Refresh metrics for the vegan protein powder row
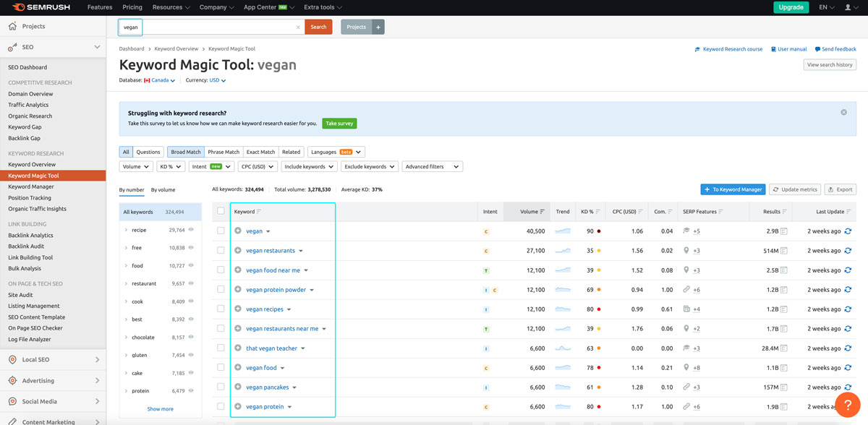This screenshot has width=868, height=425. (848, 290)
